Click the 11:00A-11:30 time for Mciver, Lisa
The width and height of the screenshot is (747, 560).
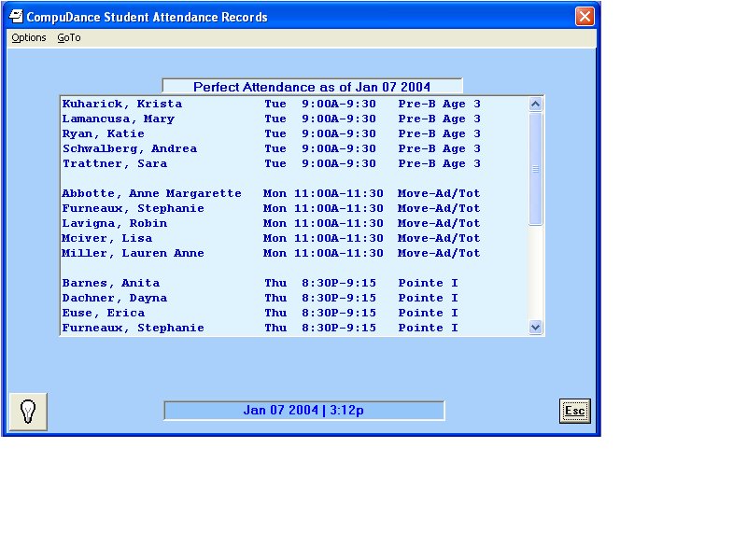[x=339, y=238]
